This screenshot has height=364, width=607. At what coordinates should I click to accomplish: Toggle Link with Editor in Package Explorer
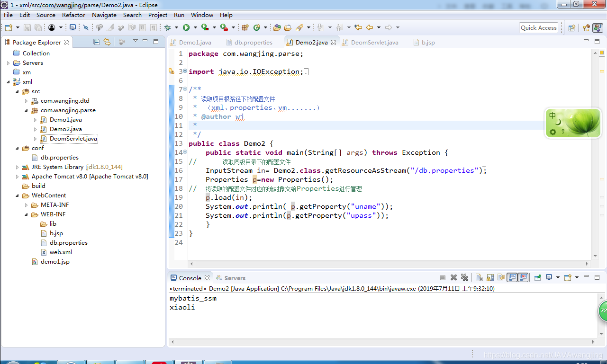(x=107, y=42)
